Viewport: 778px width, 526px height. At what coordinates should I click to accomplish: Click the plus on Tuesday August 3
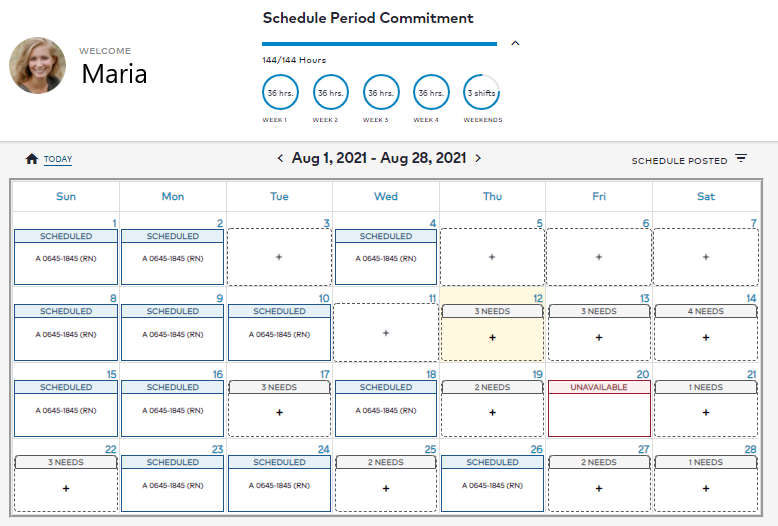279,257
